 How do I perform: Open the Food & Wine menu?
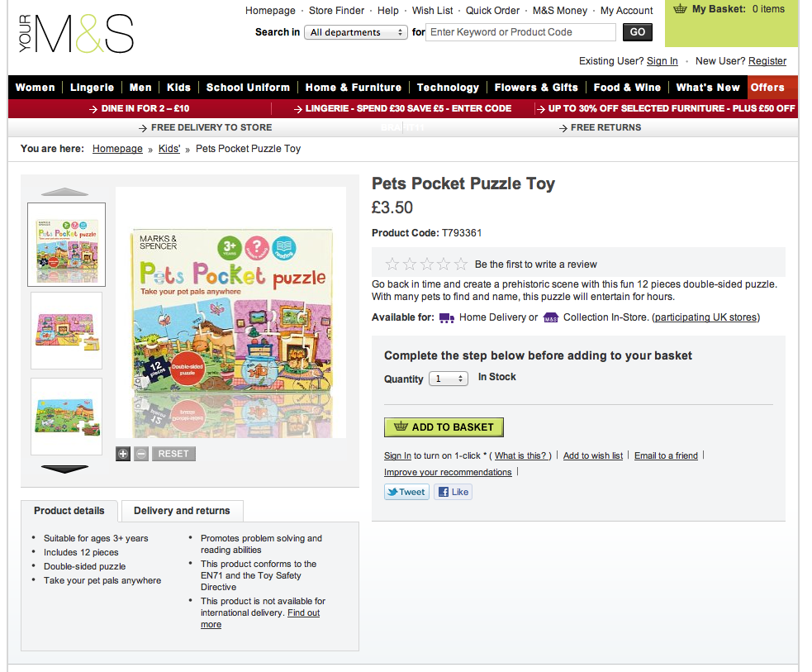[627, 88]
